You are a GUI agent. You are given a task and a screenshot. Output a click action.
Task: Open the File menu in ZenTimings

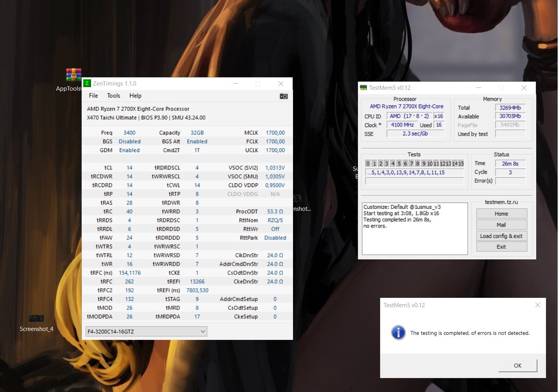click(x=93, y=96)
